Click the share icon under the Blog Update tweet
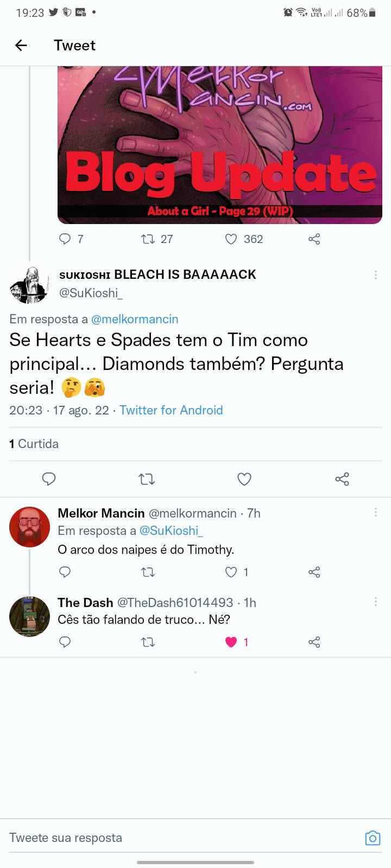391x868 pixels. point(314,239)
